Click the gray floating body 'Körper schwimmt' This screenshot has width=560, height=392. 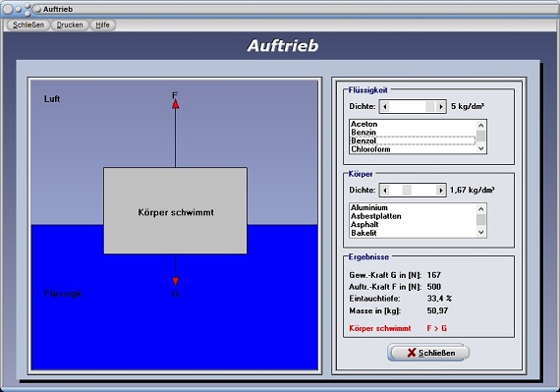point(175,210)
